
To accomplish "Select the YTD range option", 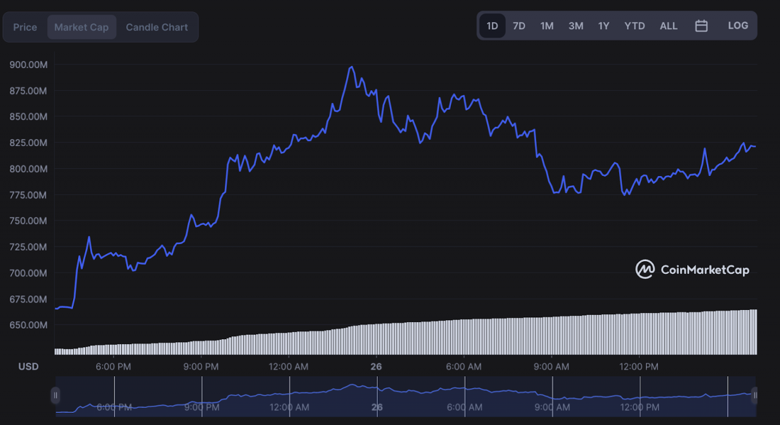I will tap(634, 26).
